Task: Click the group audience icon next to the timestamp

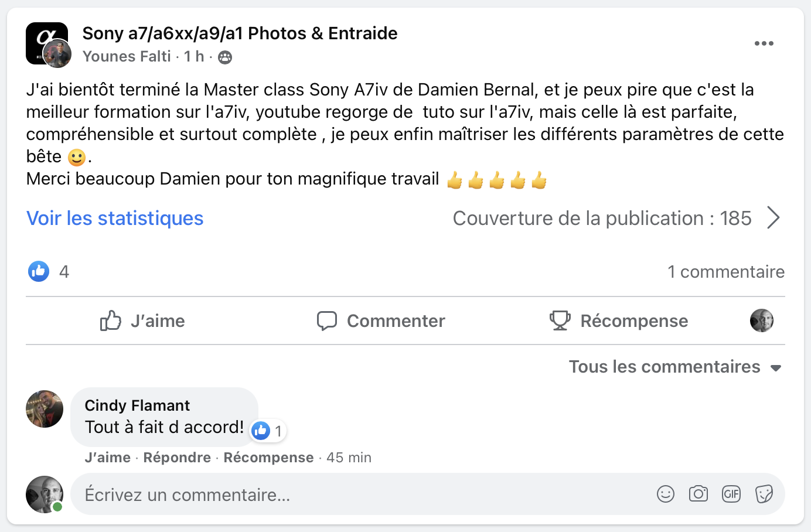Action: [x=224, y=57]
